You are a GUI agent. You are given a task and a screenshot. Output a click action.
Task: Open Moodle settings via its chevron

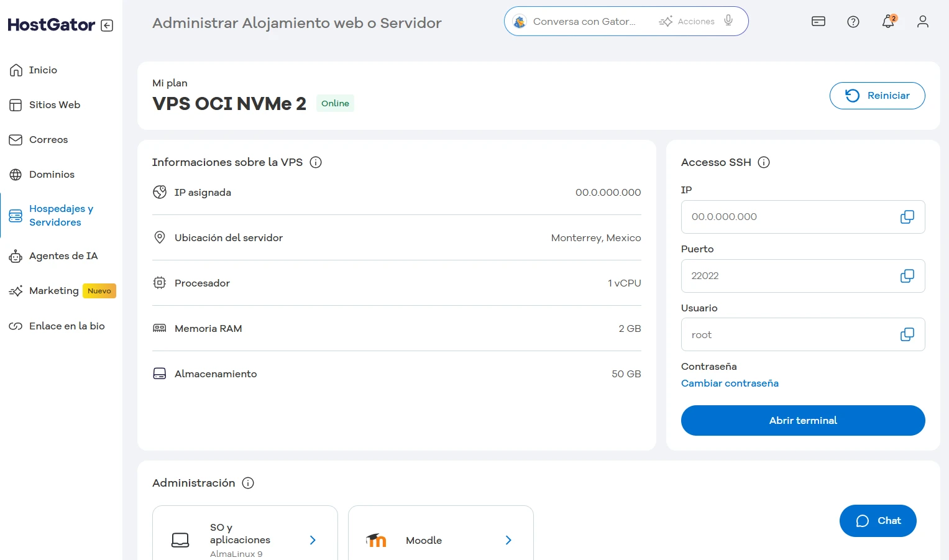(508, 540)
